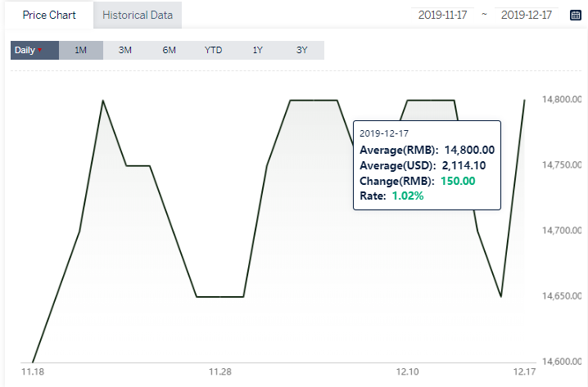The width and height of the screenshot is (588, 387).
Task: Click the 14,800.00 price axis label
Action: [562, 99]
